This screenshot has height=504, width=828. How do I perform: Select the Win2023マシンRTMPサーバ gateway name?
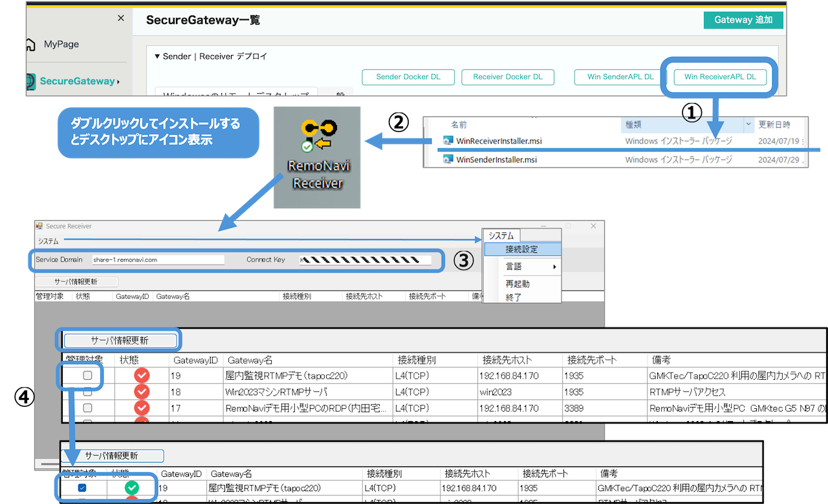point(277,391)
